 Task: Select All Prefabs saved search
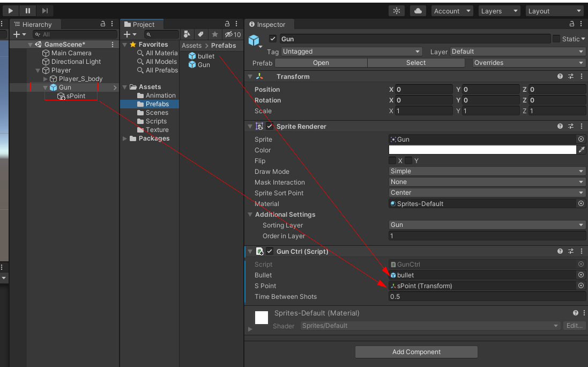coord(162,70)
